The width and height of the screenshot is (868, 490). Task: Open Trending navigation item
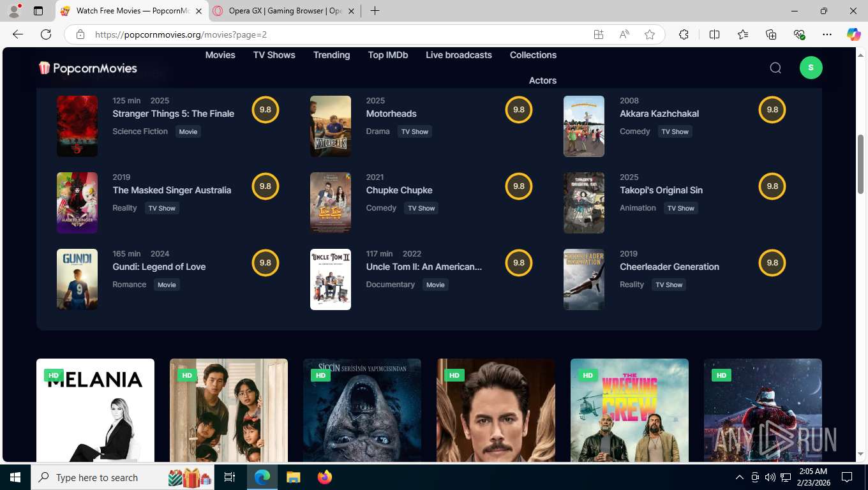coord(331,55)
